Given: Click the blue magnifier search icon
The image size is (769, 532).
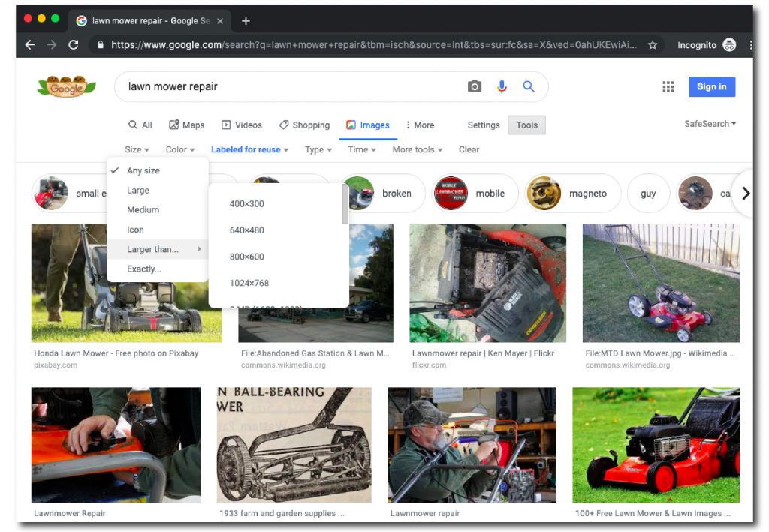Looking at the screenshot, I should [x=528, y=86].
